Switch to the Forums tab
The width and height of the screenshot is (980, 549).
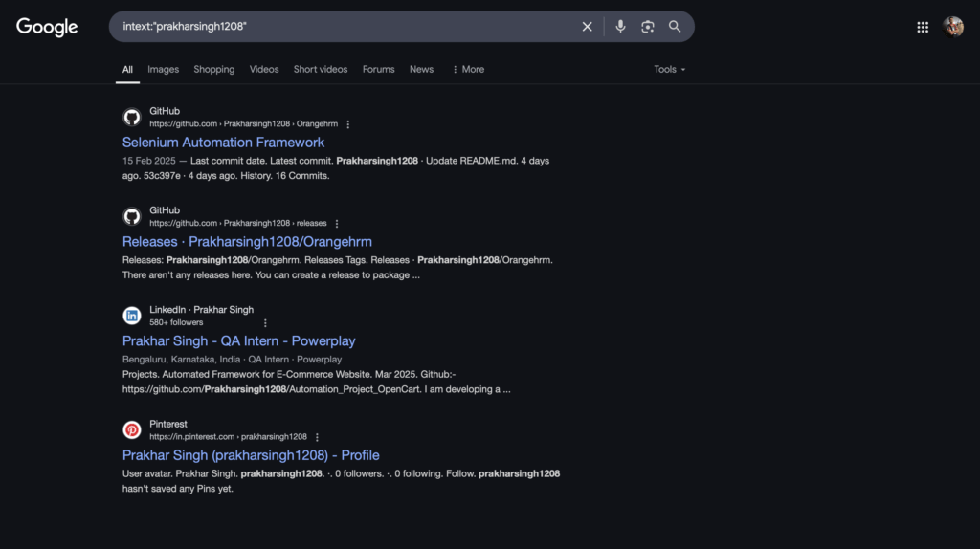click(x=378, y=69)
